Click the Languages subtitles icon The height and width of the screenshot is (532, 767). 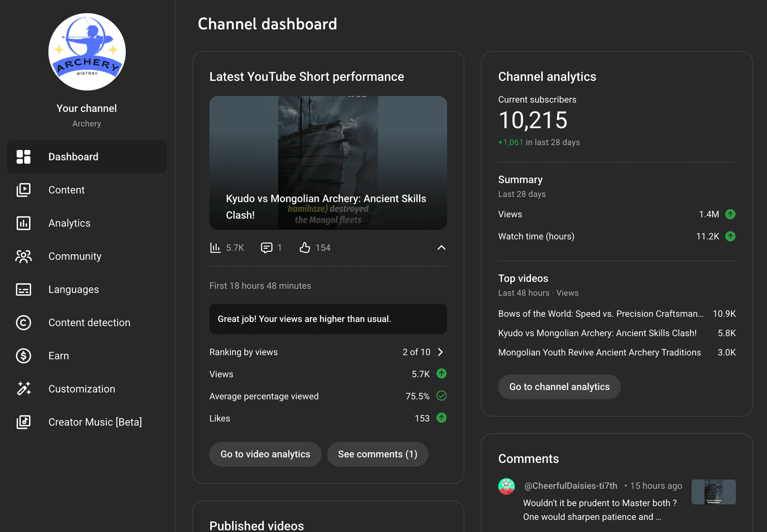point(24,290)
